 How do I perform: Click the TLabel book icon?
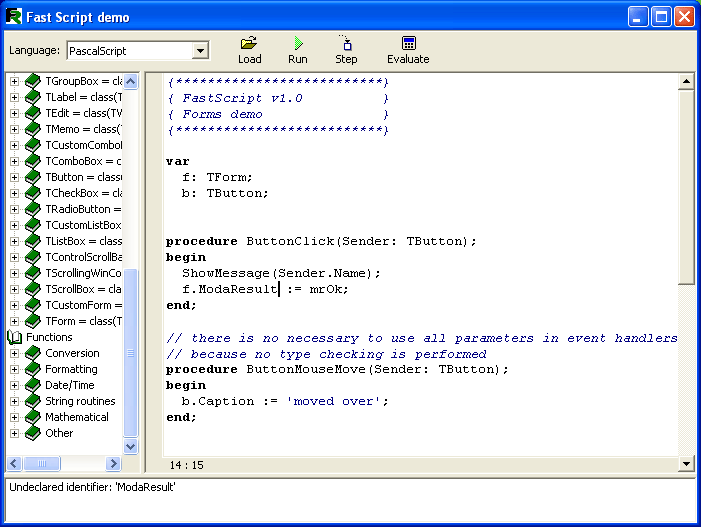pyautogui.click(x=33, y=97)
